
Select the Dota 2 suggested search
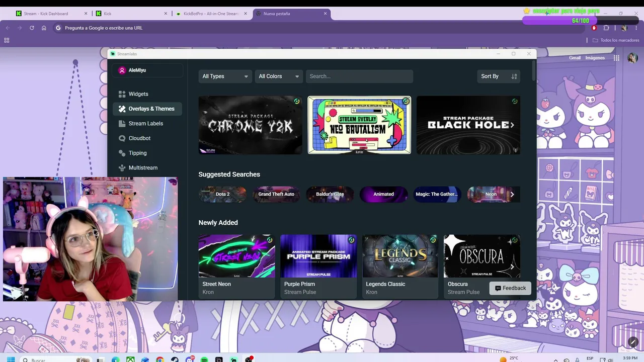(x=222, y=194)
